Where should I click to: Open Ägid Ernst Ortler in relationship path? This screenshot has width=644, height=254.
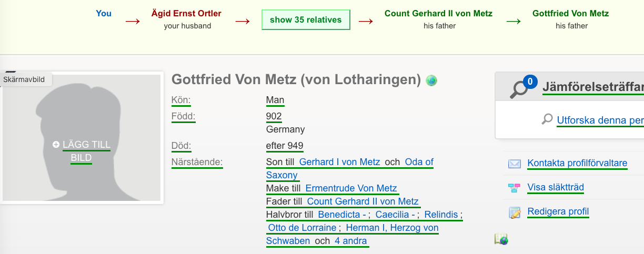(x=186, y=13)
